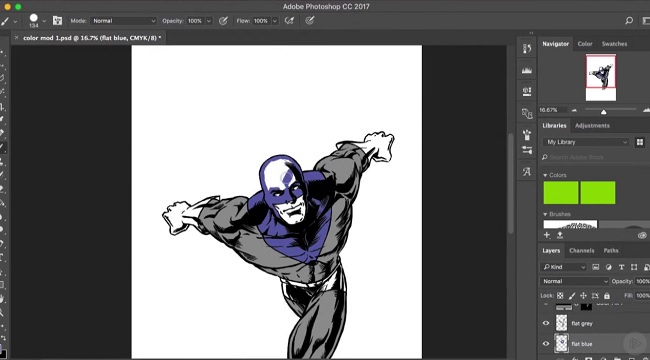The width and height of the screenshot is (650, 360).
Task: Open the History panel icon
Action: coord(527,49)
